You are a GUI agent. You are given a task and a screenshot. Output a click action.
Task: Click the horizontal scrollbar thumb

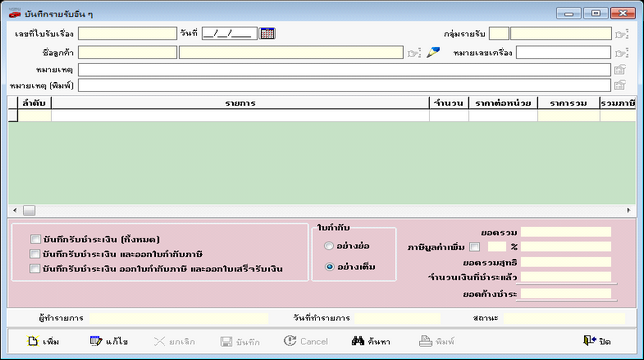(x=29, y=211)
